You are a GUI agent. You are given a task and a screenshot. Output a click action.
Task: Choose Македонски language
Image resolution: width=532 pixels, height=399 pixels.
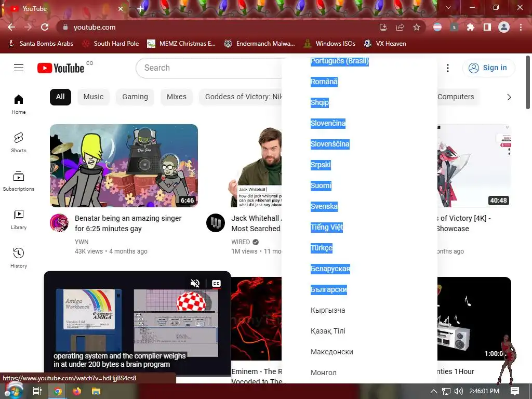point(332,352)
